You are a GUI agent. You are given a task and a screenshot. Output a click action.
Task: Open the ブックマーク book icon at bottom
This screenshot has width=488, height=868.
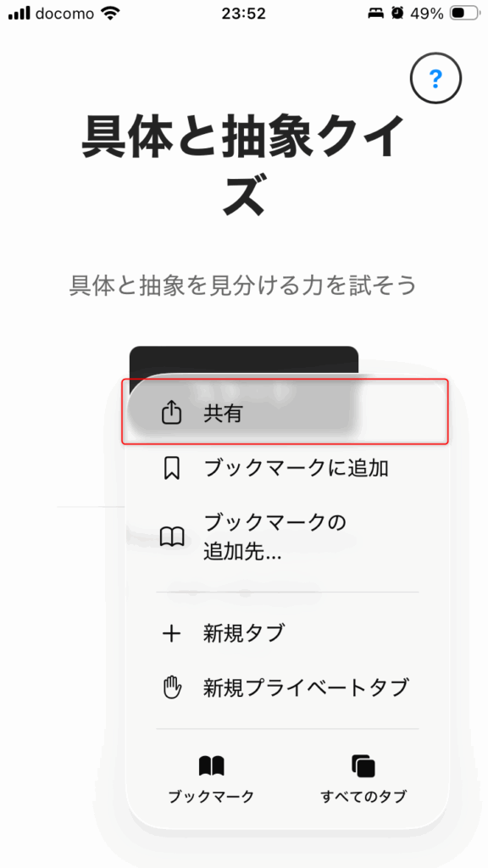point(211,766)
